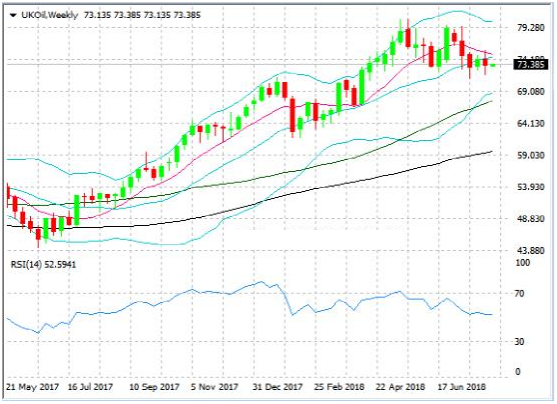The width and height of the screenshot is (557, 404).
Task: Click the 79.280 price axis label
Action: [531, 28]
